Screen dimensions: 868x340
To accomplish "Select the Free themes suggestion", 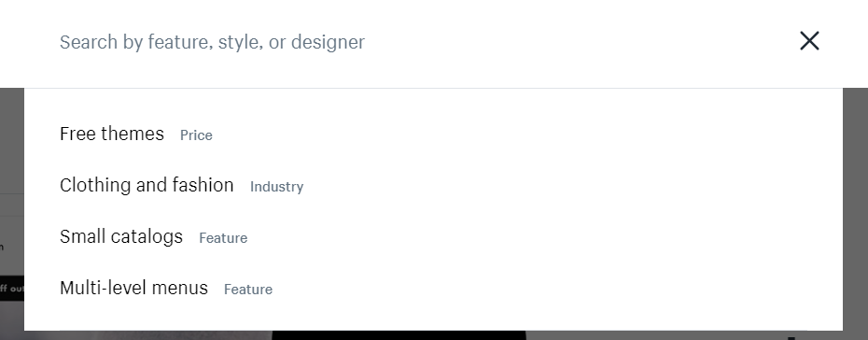I will tap(112, 134).
